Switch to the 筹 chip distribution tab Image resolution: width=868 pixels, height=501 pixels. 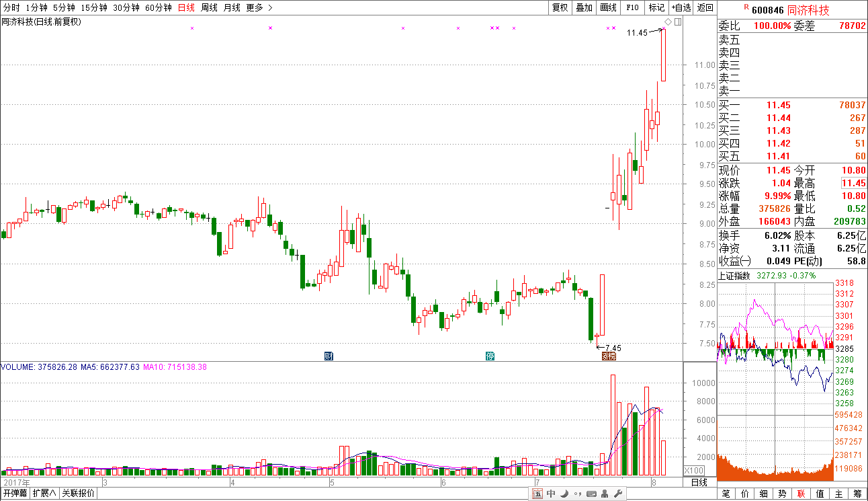tap(858, 494)
